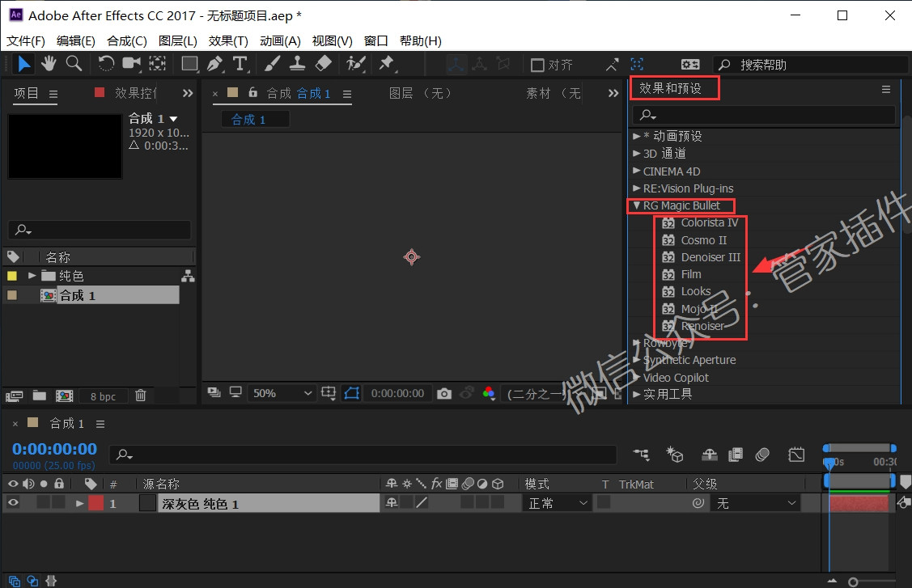The image size is (912, 588).
Task: Create a new composition icon in Project panel
Action: (x=64, y=396)
